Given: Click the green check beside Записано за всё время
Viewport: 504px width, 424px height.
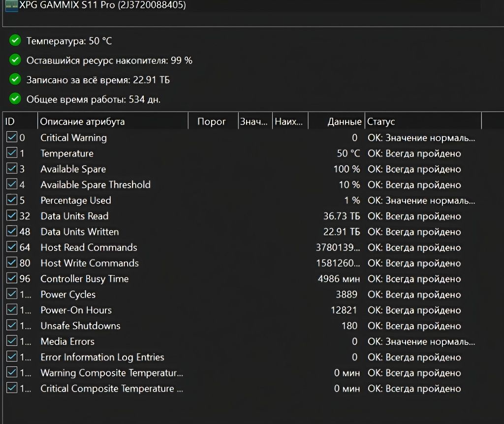Looking at the screenshot, I should 15,79.
